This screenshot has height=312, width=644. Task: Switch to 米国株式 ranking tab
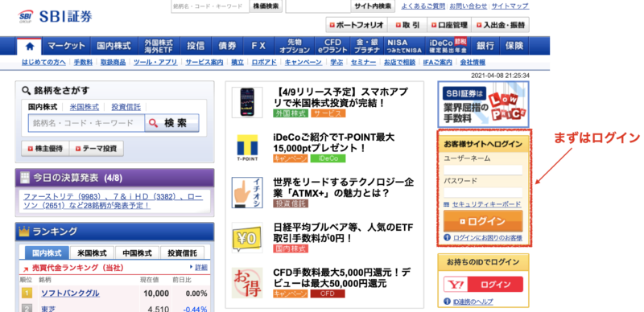pos(93,252)
